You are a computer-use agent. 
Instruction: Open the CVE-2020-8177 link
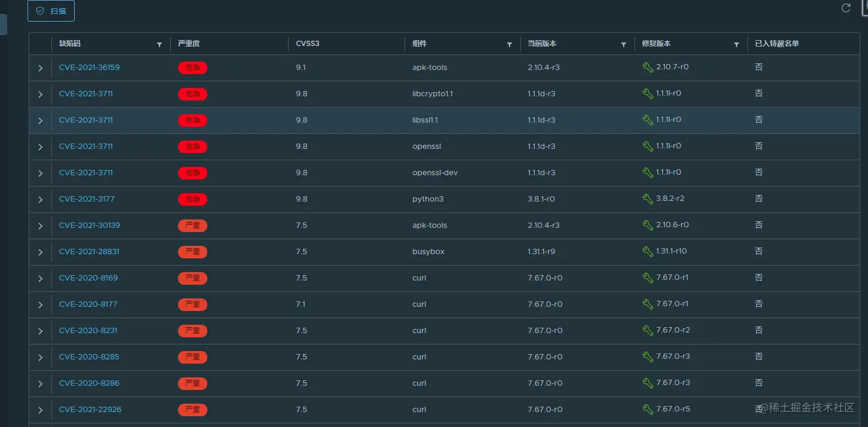pos(88,304)
